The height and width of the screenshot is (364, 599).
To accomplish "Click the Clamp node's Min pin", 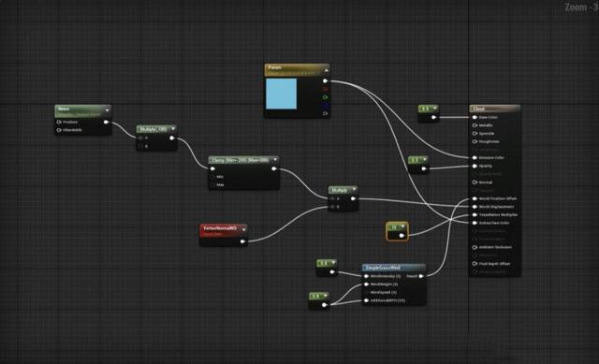I will tap(212, 177).
